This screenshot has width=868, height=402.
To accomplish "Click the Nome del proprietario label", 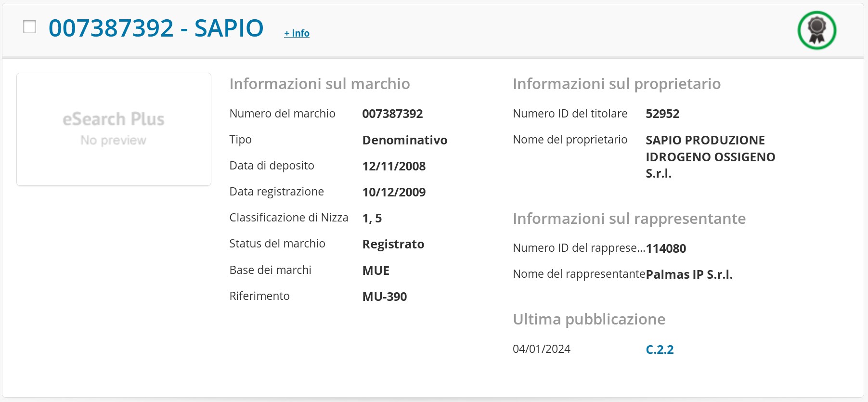I will pos(570,140).
